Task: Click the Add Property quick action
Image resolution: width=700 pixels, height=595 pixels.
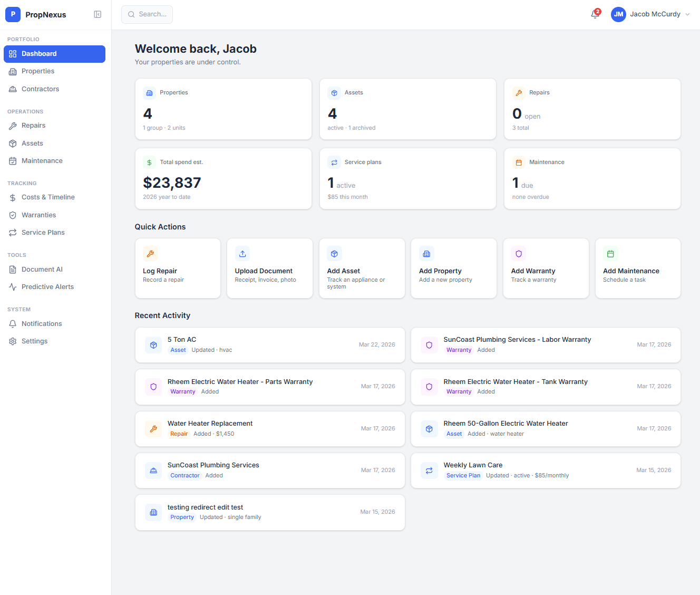Action: tap(453, 268)
